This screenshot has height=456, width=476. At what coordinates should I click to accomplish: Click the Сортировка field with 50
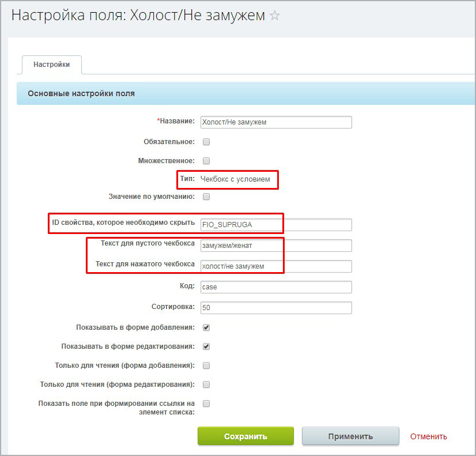[x=276, y=307]
